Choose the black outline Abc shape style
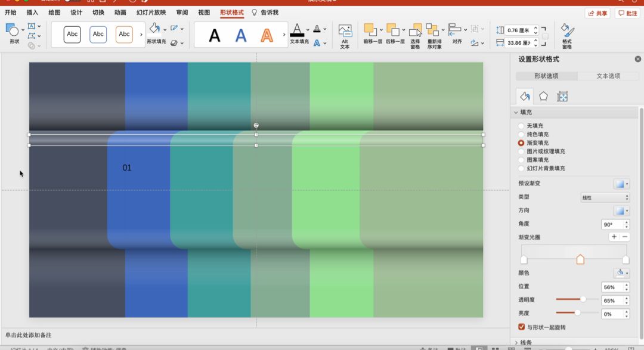644x350 pixels. coord(72,35)
